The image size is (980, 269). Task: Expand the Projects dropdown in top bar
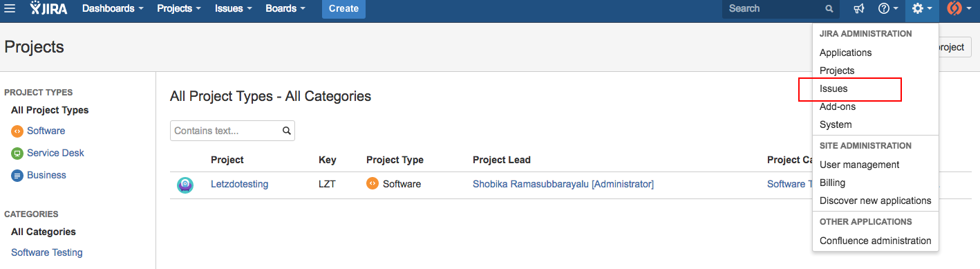coord(179,9)
